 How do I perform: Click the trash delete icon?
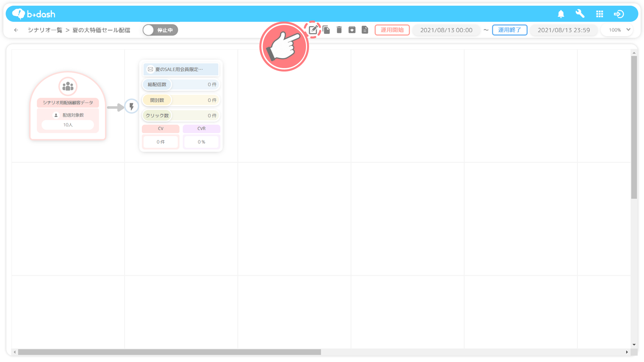[x=339, y=30]
